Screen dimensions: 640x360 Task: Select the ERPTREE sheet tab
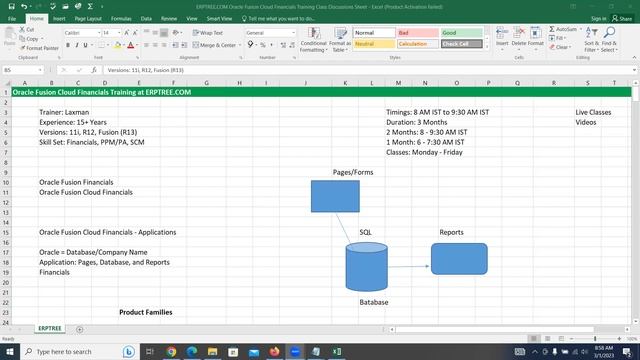coord(49,329)
